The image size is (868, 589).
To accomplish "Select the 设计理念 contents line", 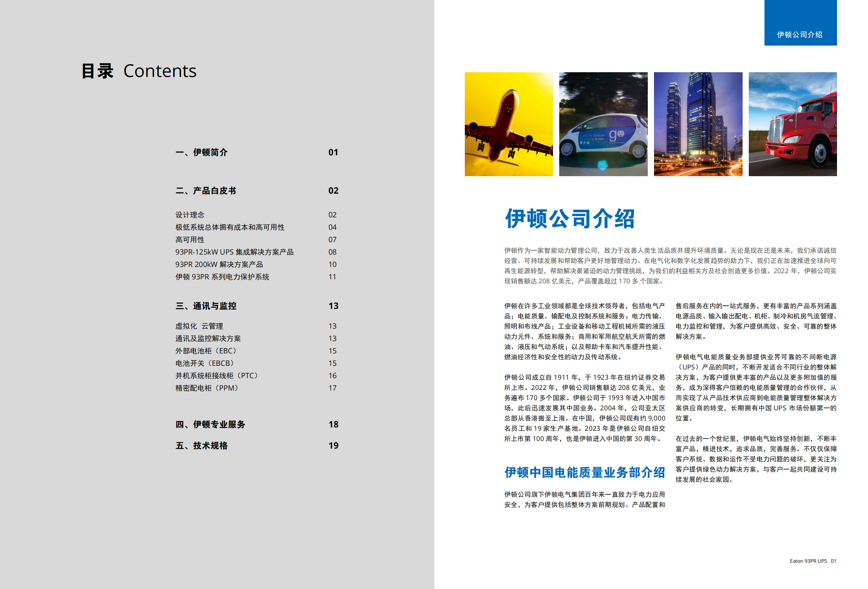I will tap(190, 215).
